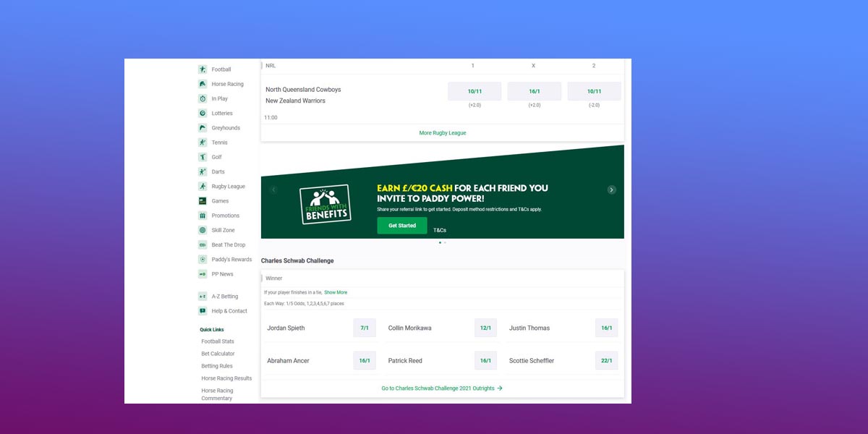
Task: Select the Skill Zone icon
Action: point(203,230)
